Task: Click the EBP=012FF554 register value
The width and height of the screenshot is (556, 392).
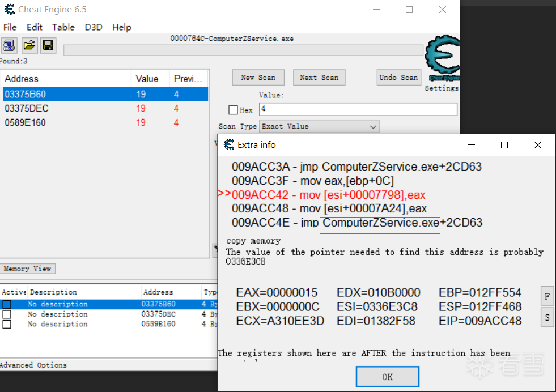Action: coord(479,293)
